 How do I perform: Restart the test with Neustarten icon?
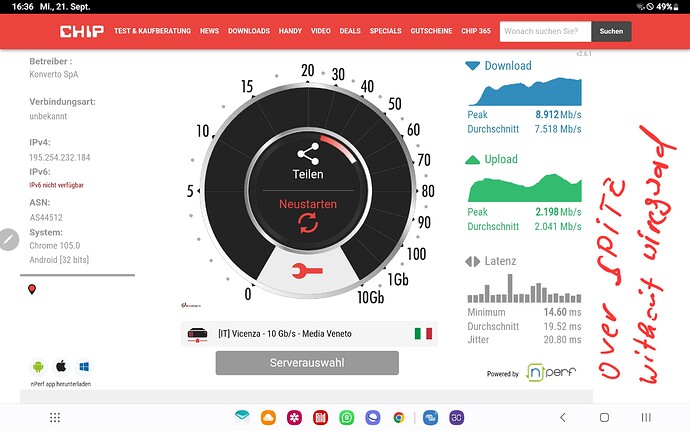(x=308, y=223)
